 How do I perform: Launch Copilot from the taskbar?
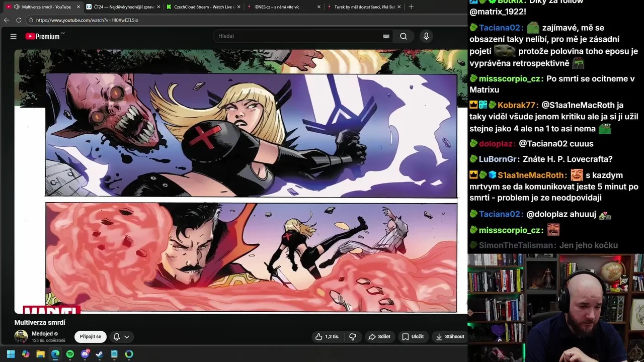26,354
